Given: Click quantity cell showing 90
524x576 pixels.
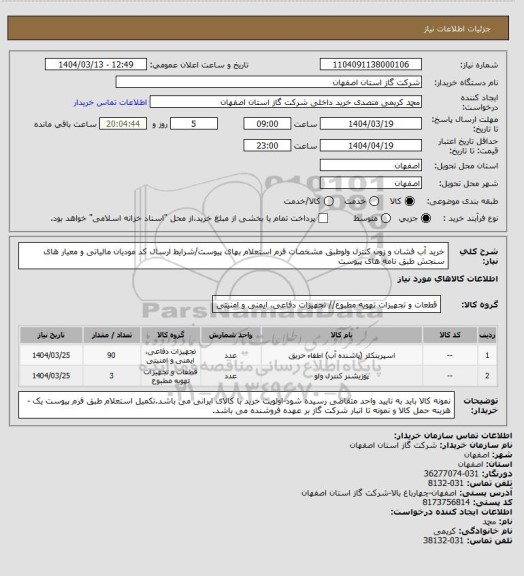Looking at the screenshot, I should (x=111, y=355).
